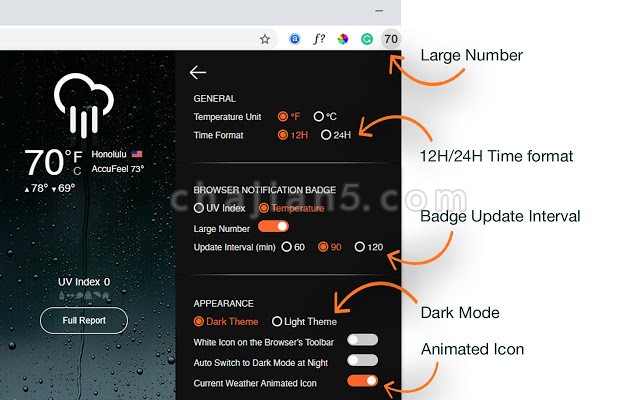Click the f? font extension icon

[319, 39]
